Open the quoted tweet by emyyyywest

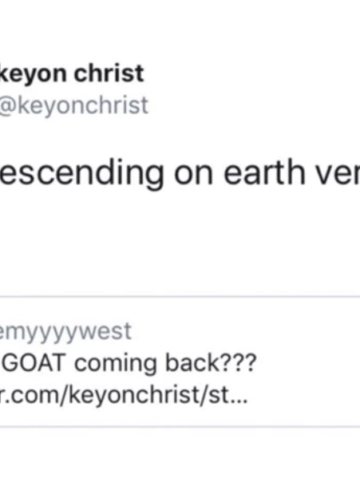180,361
